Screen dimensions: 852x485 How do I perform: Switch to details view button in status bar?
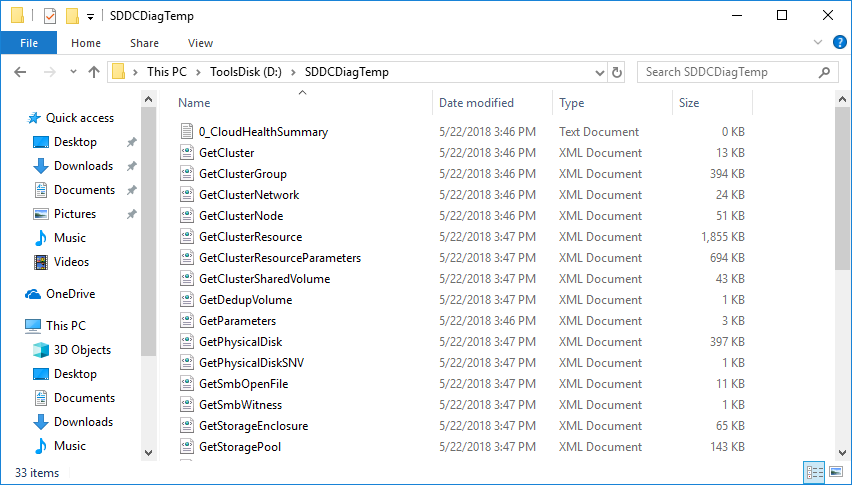pos(814,472)
